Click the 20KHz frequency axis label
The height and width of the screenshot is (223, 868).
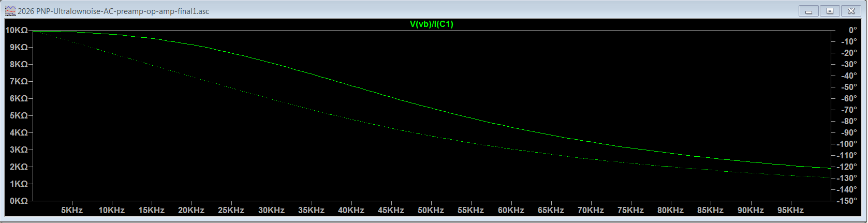pyautogui.click(x=192, y=211)
